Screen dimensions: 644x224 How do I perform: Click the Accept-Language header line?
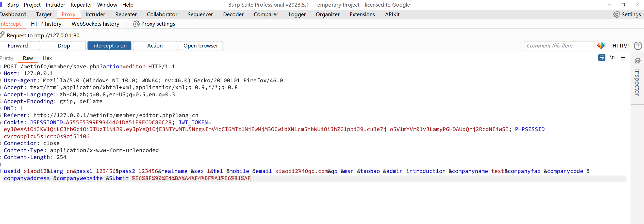89,94
